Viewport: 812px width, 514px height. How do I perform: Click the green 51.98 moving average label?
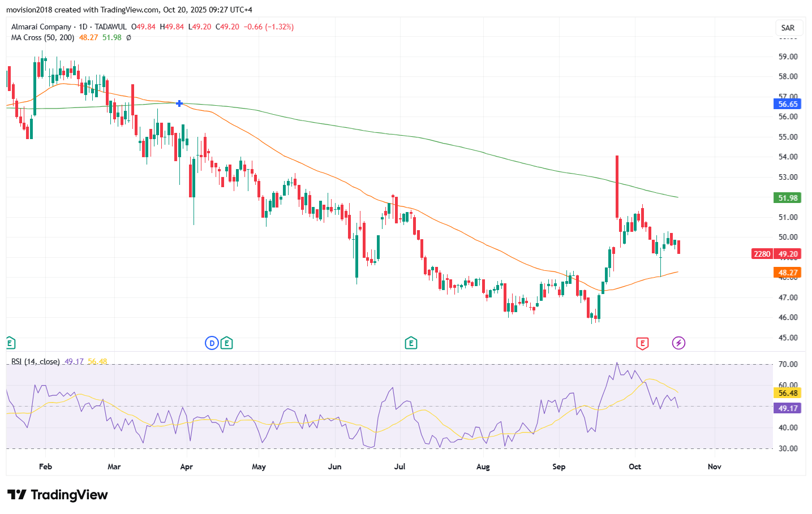coord(787,198)
